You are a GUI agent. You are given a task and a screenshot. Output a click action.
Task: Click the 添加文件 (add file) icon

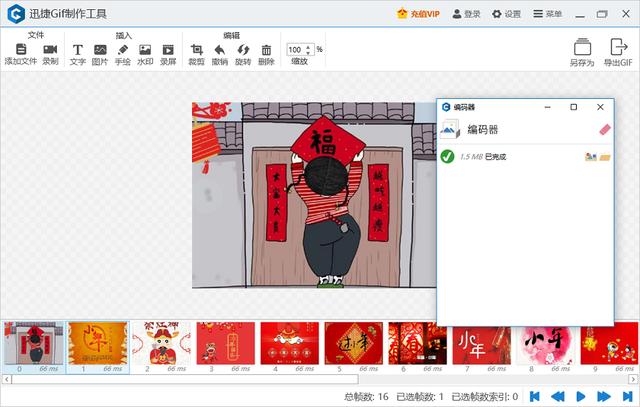coord(20,51)
